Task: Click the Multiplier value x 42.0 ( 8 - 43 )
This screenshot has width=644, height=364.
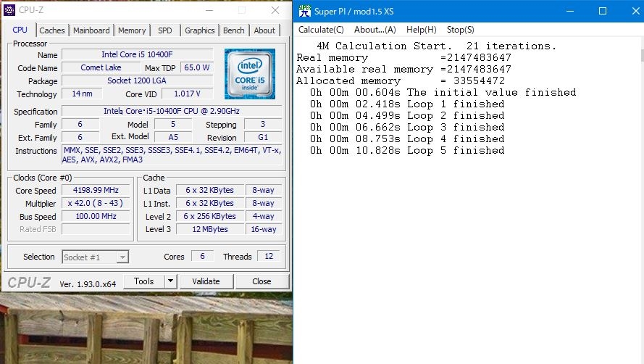Action: 96,203
